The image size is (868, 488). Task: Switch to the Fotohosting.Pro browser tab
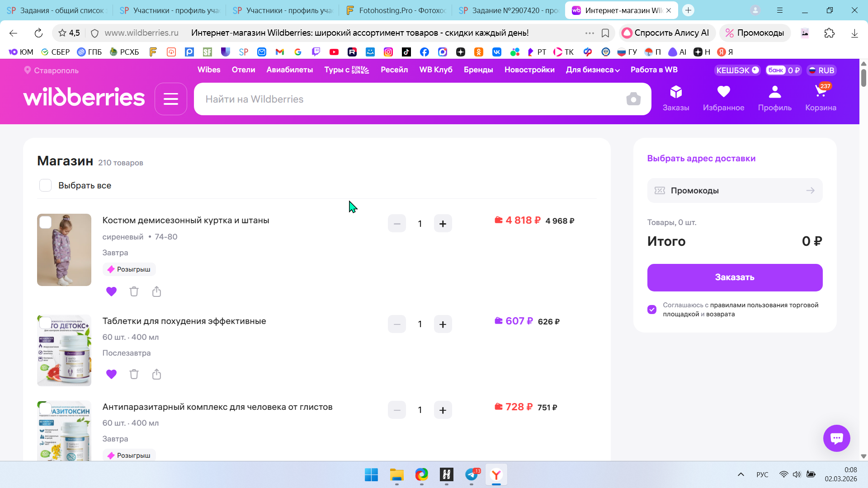[x=396, y=10]
